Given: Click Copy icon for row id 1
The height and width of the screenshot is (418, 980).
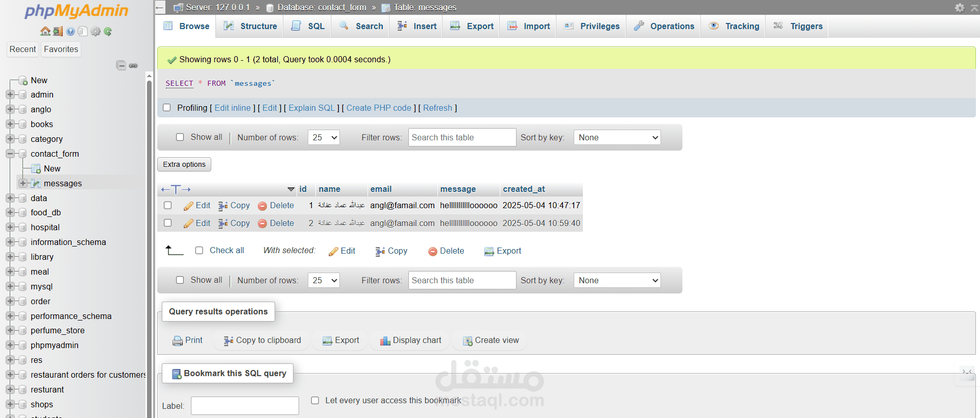Looking at the screenshot, I should [223, 206].
